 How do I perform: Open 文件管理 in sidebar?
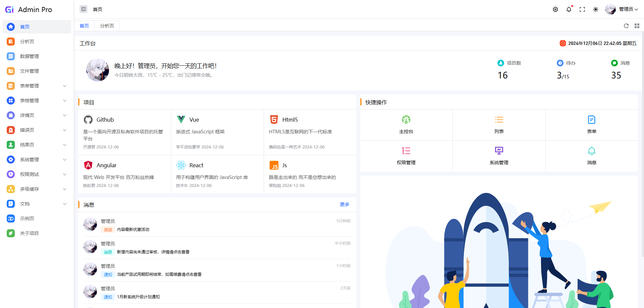[x=37, y=71]
